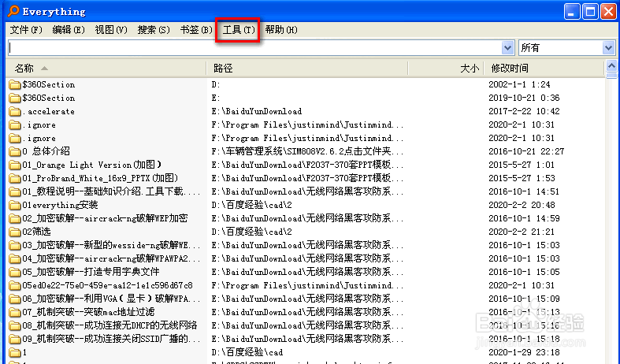Click folder icon of 09_机制突破--成功连接关闭SSID

[x=15, y=340]
